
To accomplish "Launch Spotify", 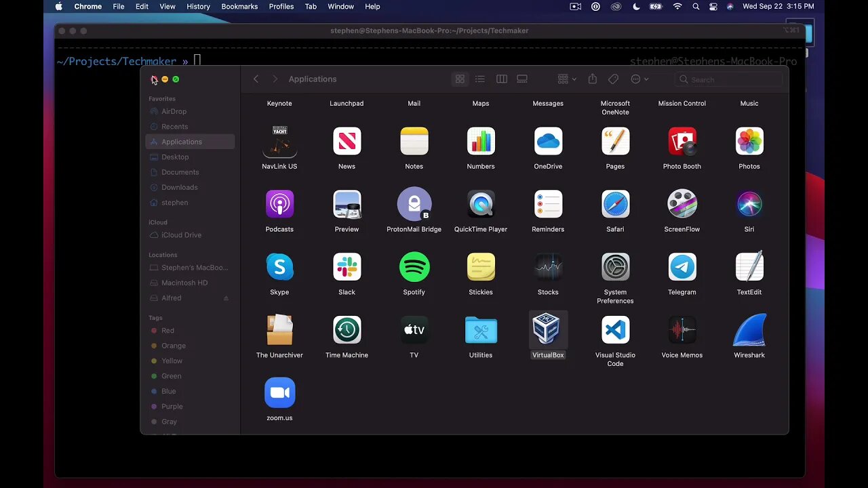I will pyautogui.click(x=414, y=267).
